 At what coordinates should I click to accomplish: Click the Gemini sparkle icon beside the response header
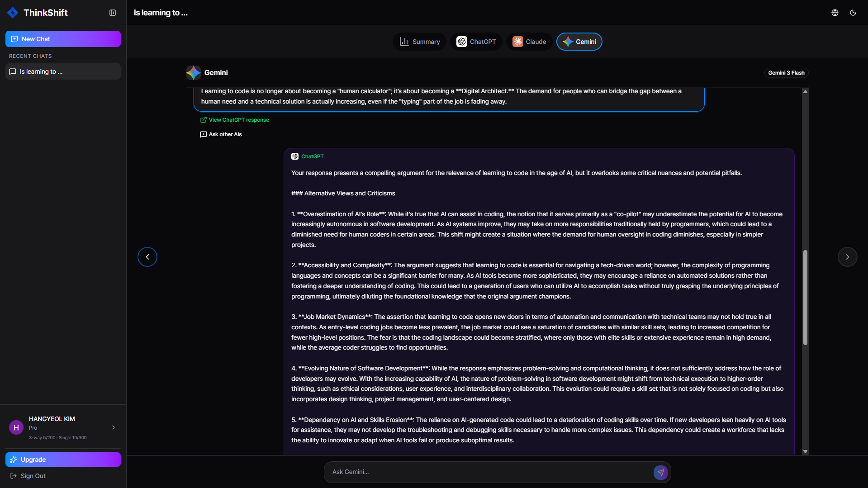coord(193,72)
